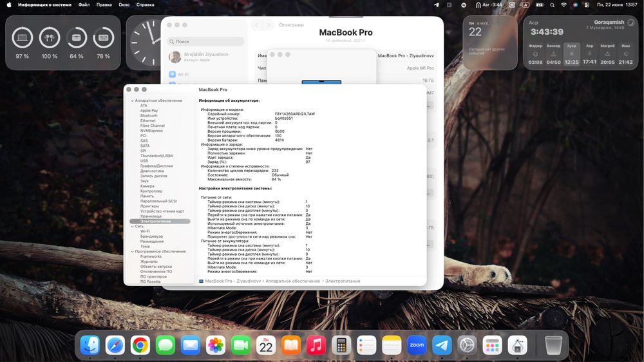Select NVMExpress in the hardware list
This screenshot has height=362, width=644.
151,131
